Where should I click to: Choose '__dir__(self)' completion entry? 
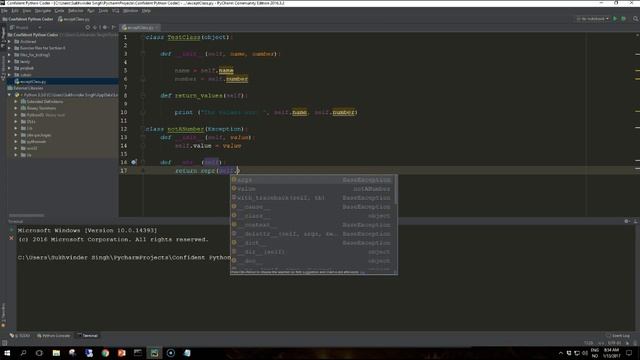coord(312,252)
